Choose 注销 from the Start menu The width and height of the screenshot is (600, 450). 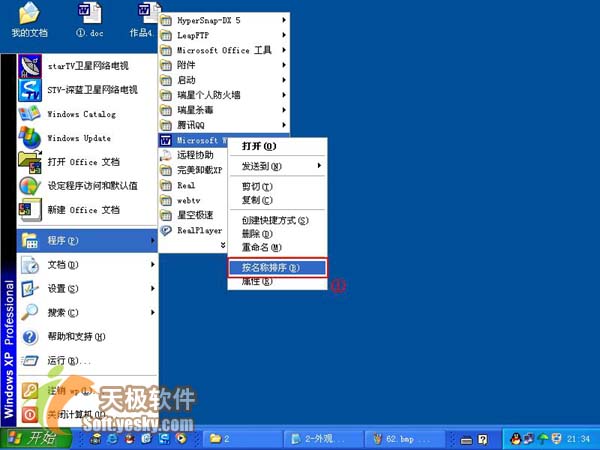tap(87, 391)
